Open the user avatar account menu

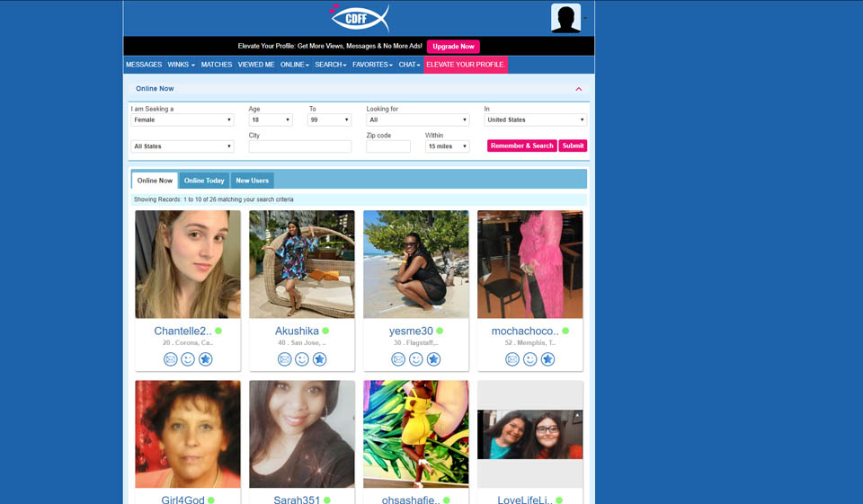(x=567, y=18)
